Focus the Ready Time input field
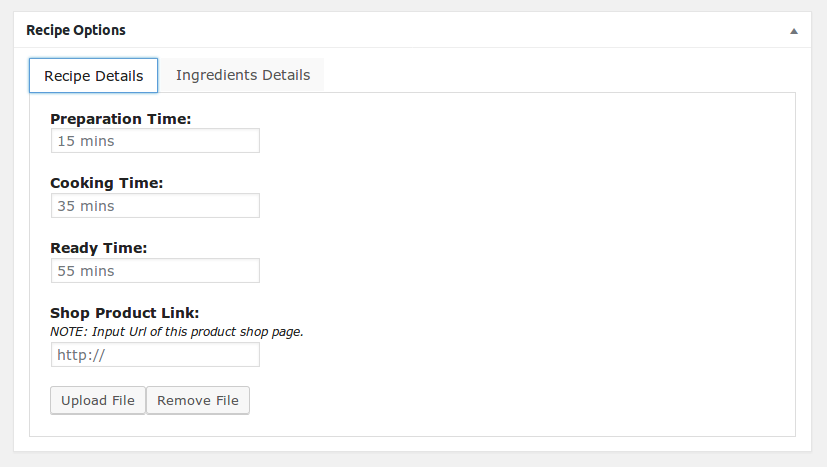This screenshot has height=467, width=827. (155, 271)
